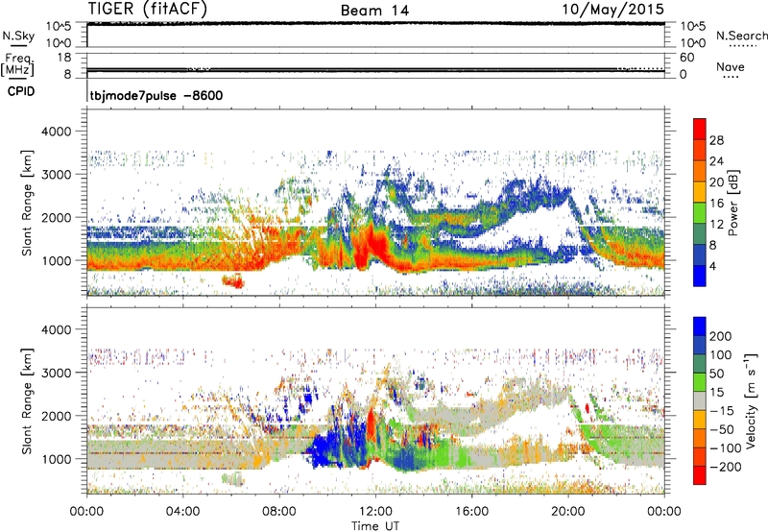The width and height of the screenshot is (768, 532).
Task: Click the 'TIGER (fitACF)' title text
Action: [148, 9]
